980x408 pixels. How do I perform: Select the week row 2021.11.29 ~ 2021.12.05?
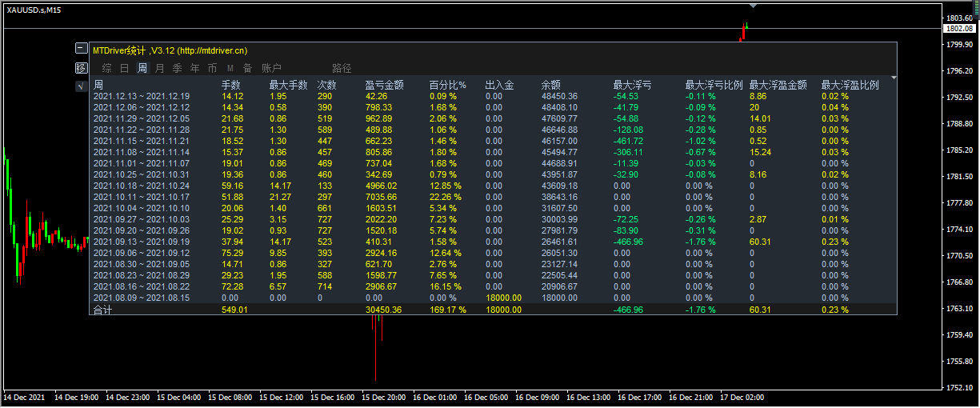(493, 118)
